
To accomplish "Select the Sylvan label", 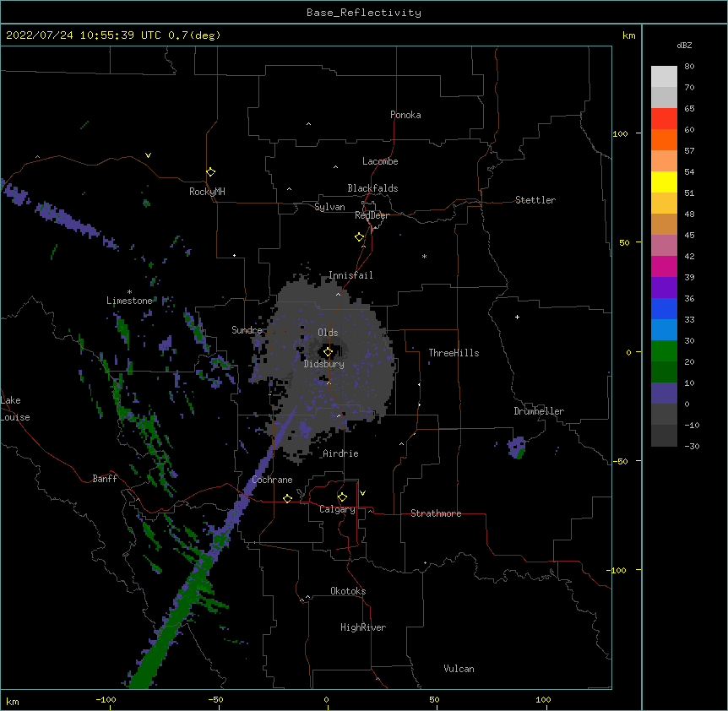I will 329,207.
